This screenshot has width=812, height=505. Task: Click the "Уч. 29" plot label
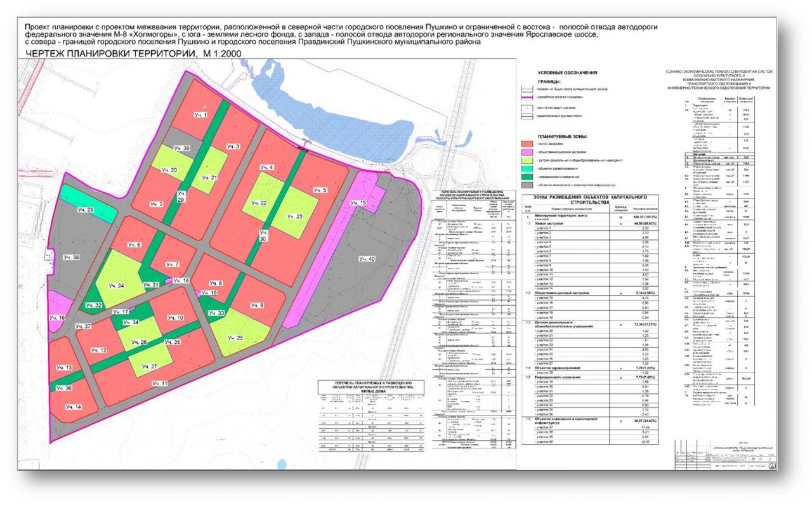point(182,196)
